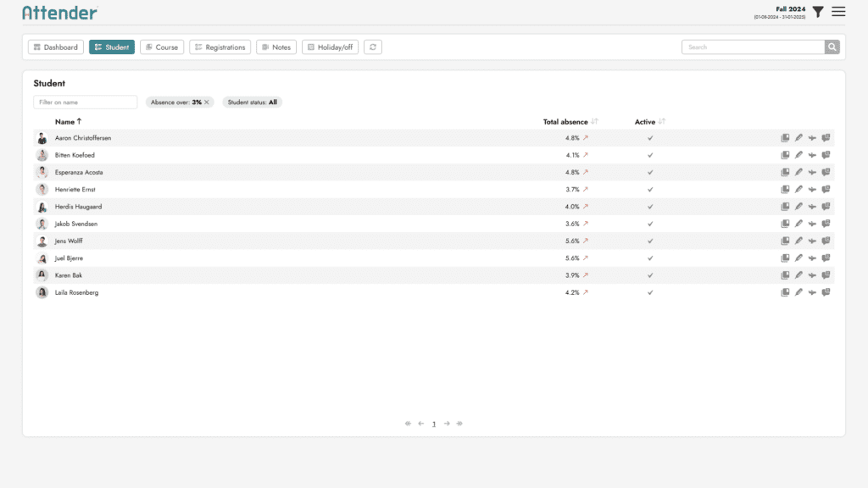Click the refresh icon in the toolbar
868x488 pixels.
[x=373, y=47]
